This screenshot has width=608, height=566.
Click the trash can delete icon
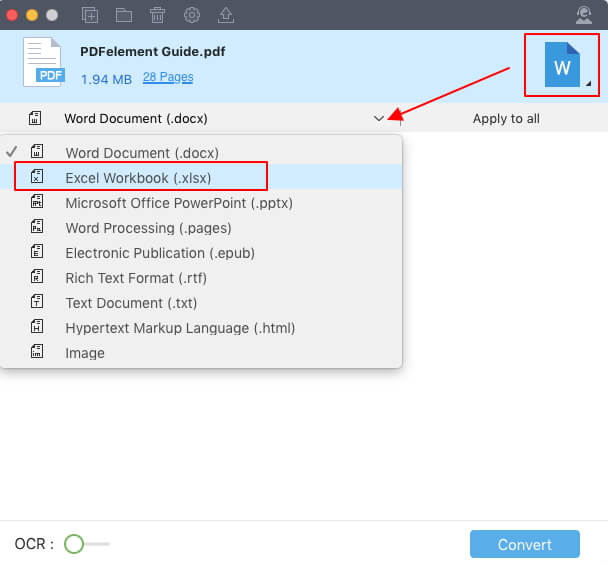point(157,15)
